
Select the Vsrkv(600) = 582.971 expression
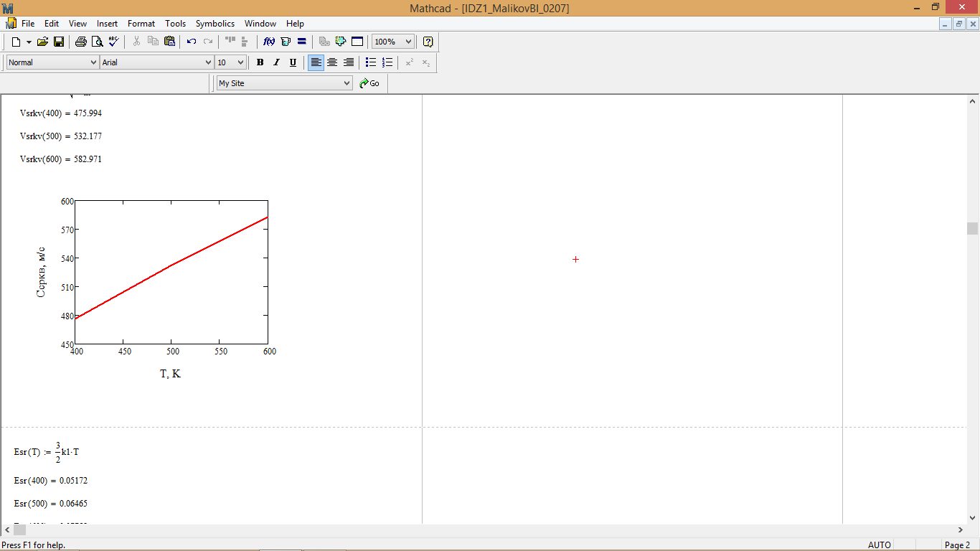point(61,159)
